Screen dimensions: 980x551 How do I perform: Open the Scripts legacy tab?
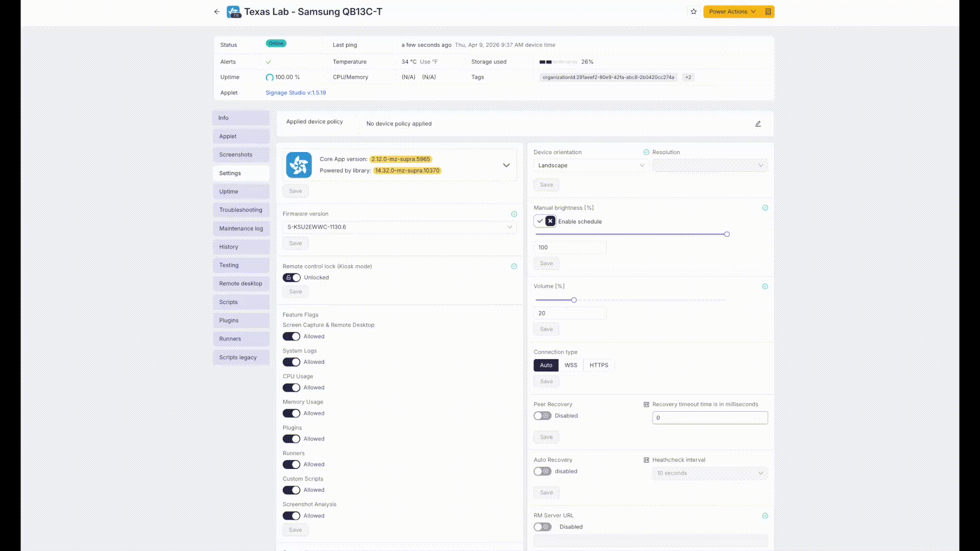point(241,358)
